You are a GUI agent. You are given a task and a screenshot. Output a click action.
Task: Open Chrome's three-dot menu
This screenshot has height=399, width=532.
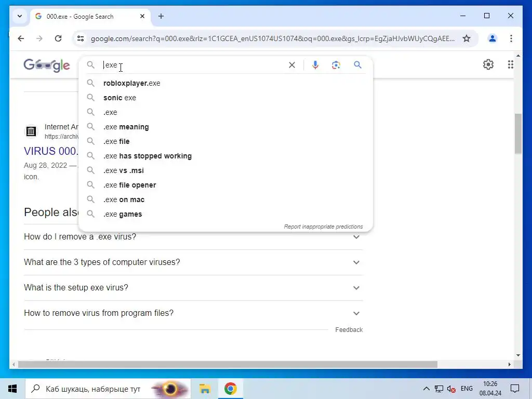(x=511, y=38)
